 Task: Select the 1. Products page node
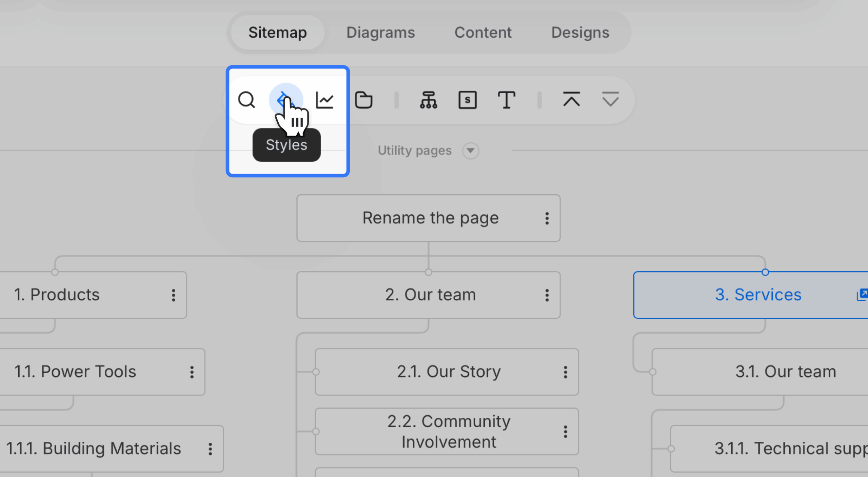click(x=93, y=295)
